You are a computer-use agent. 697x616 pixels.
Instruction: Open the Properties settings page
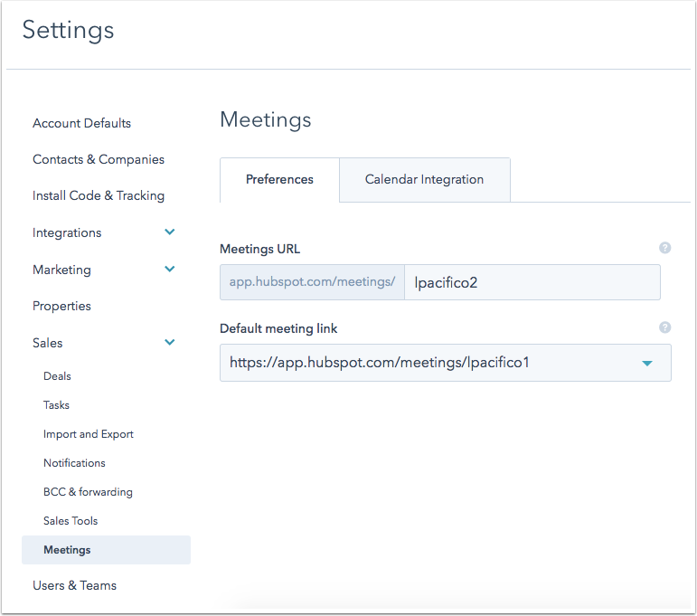click(61, 306)
